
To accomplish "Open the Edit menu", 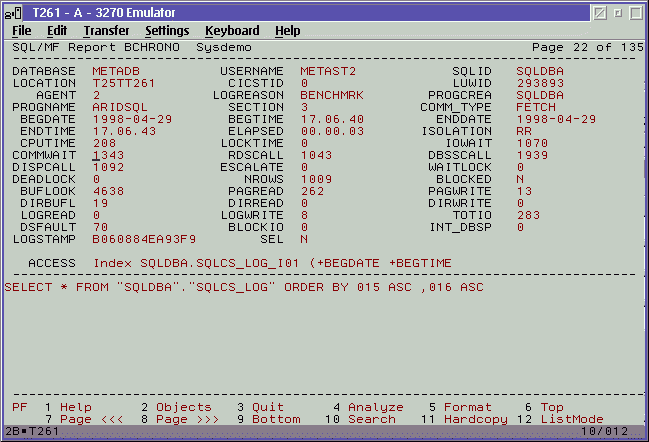I will pos(57,31).
